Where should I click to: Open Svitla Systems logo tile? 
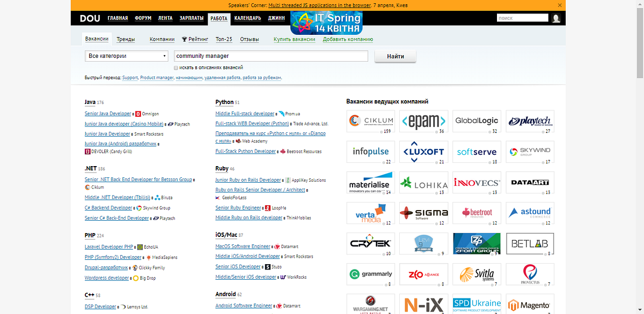pos(477,274)
